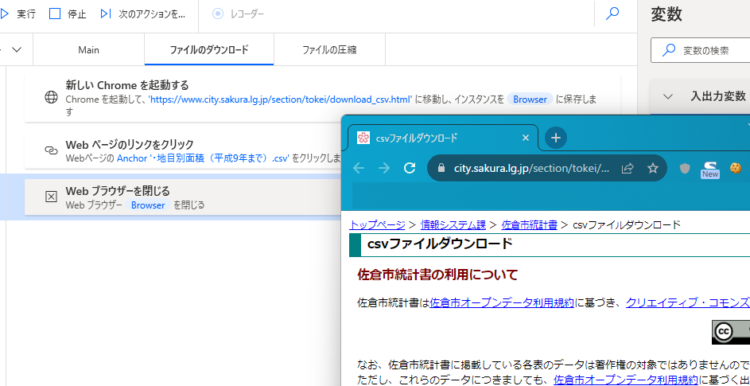Close the csvファイルダウンロード Chrome tab
Screen dimensions: 750x386
[x=525, y=138]
